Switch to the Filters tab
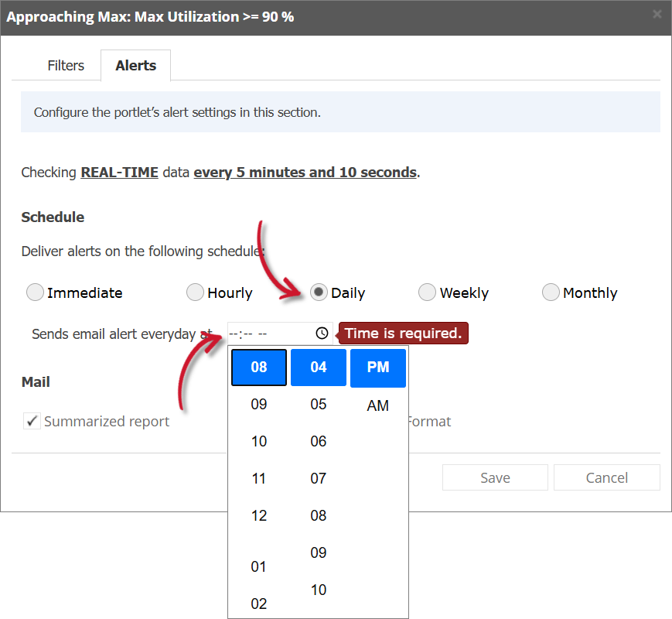Screen dimensions: 672x619 point(66,66)
